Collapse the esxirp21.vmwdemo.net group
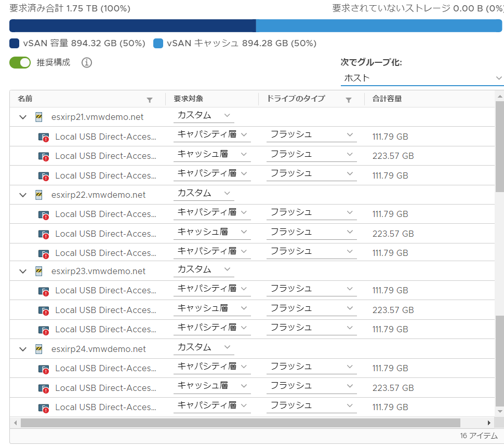This screenshot has height=447, width=504. pos(22,117)
